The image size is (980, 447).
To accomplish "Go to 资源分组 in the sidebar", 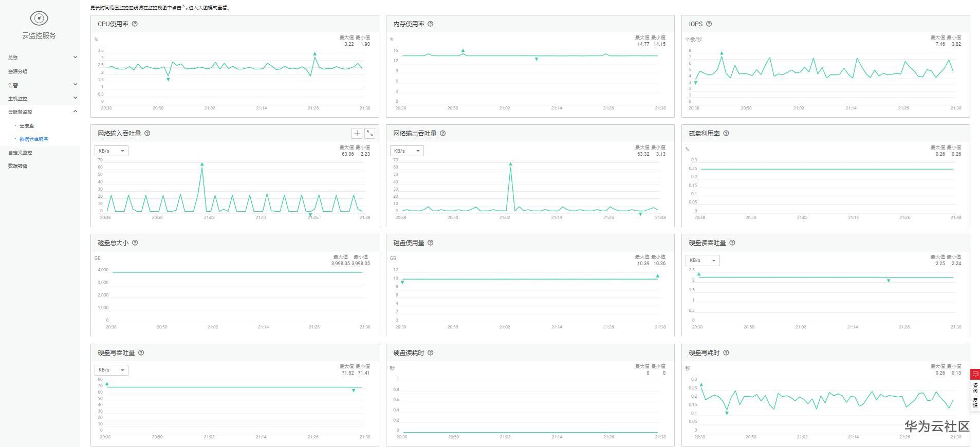I will (x=18, y=71).
